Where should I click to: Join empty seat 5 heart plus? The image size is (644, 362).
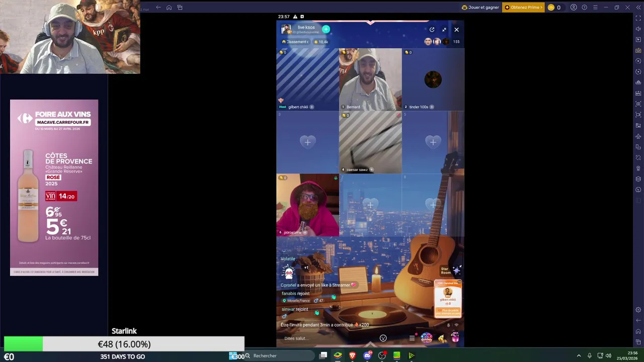[x=433, y=142]
